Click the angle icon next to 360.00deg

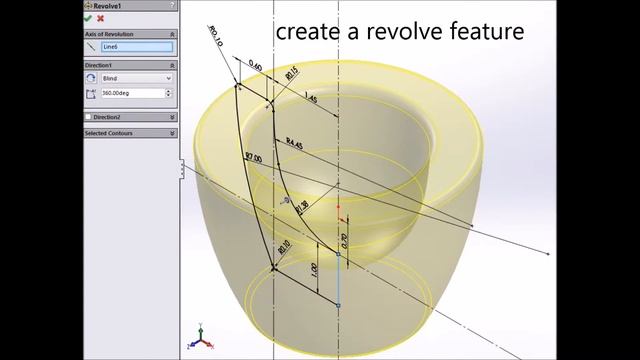tap(91, 93)
